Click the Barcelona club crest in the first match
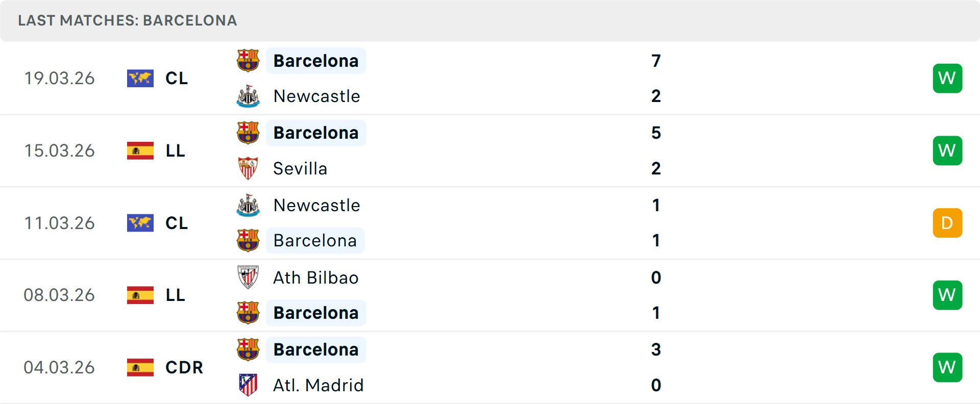Screen dimensions: 980x404 pyautogui.click(x=248, y=60)
